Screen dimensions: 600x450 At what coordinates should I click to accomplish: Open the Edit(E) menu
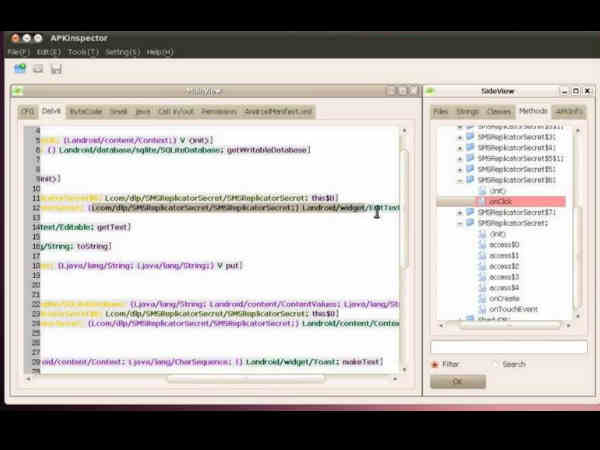click(x=49, y=52)
